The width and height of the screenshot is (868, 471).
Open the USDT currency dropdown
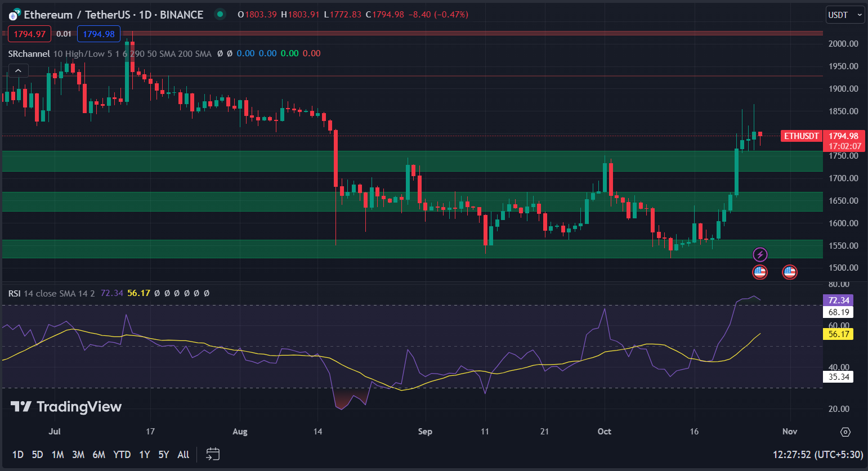point(844,15)
